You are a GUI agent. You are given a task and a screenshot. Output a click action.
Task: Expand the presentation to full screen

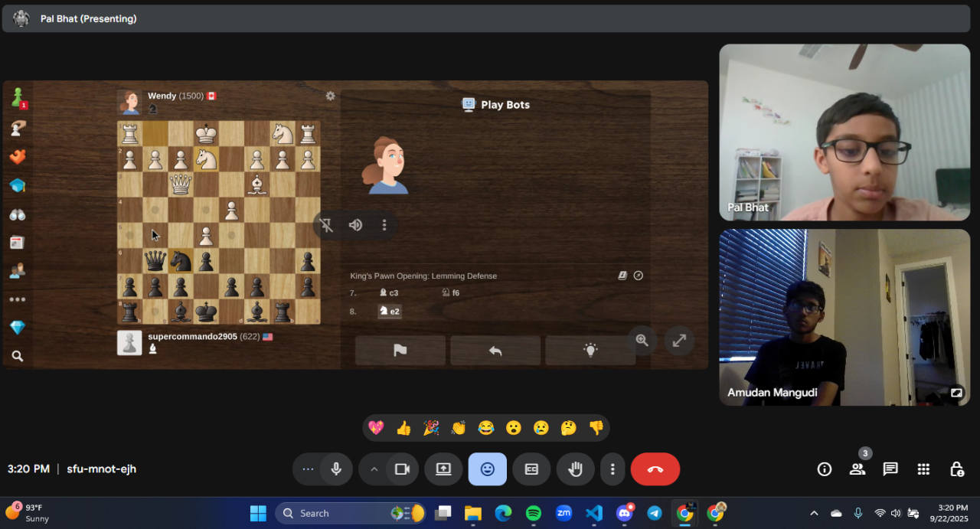pos(679,341)
